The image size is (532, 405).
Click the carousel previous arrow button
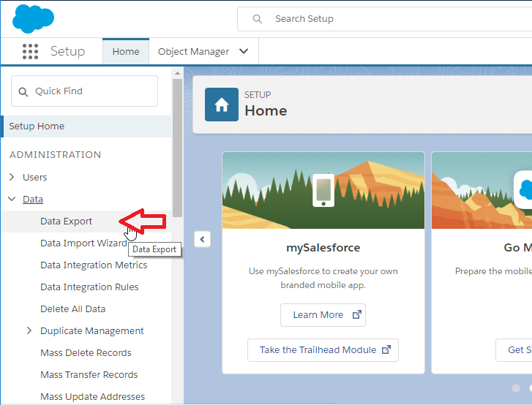(203, 239)
